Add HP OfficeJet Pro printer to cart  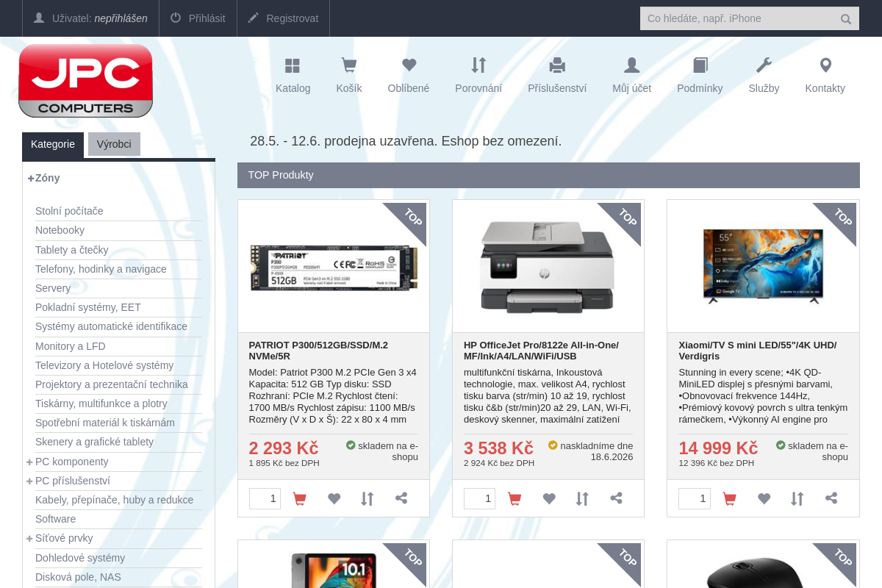514,499
